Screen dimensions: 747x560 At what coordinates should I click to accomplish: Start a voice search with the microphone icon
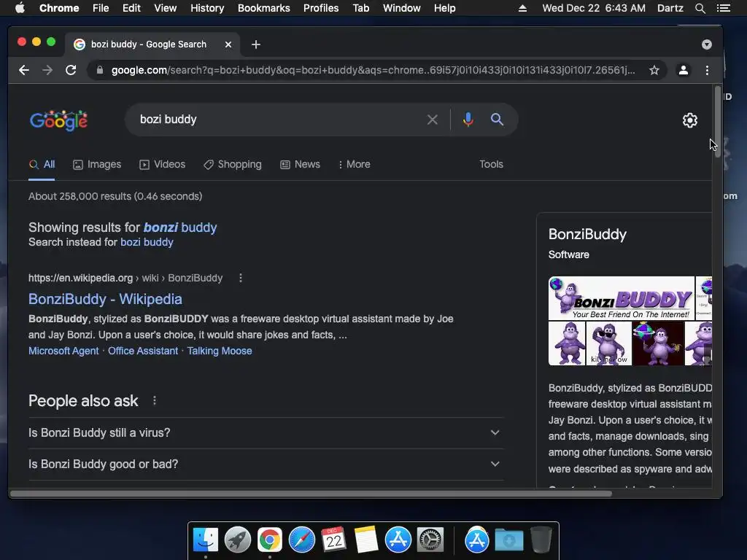click(468, 120)
